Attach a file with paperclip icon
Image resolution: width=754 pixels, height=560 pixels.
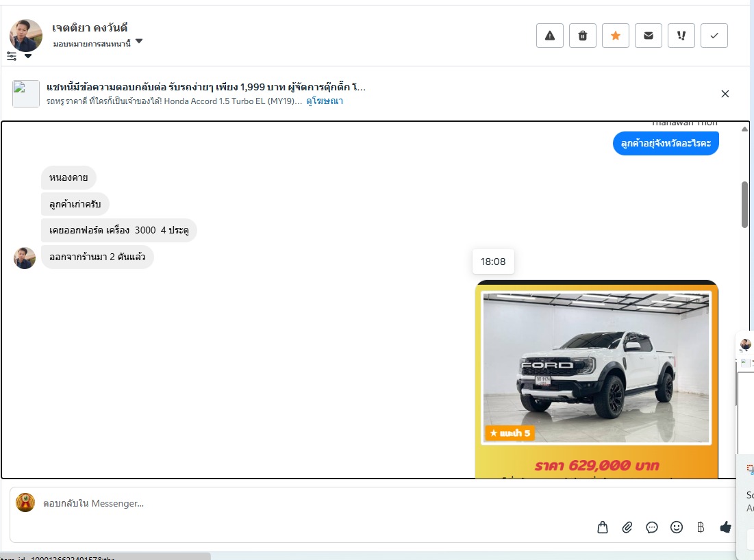pyautogui.click(x=627, y=527)
